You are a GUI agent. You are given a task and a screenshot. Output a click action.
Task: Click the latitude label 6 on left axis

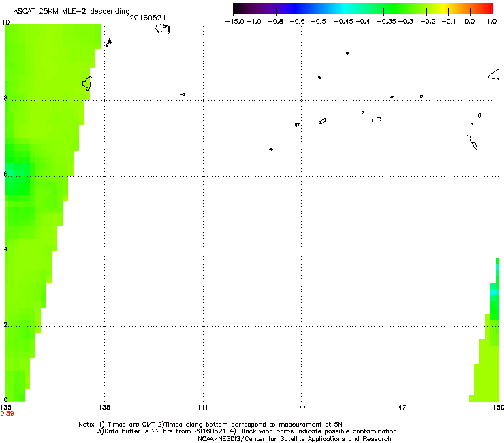point(5,174)
